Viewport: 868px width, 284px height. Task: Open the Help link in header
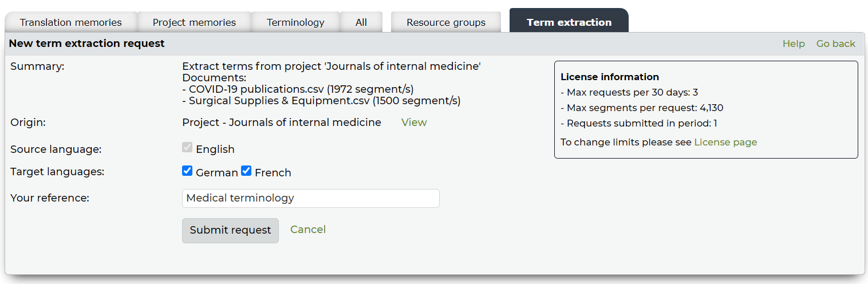tap(794, 44)
